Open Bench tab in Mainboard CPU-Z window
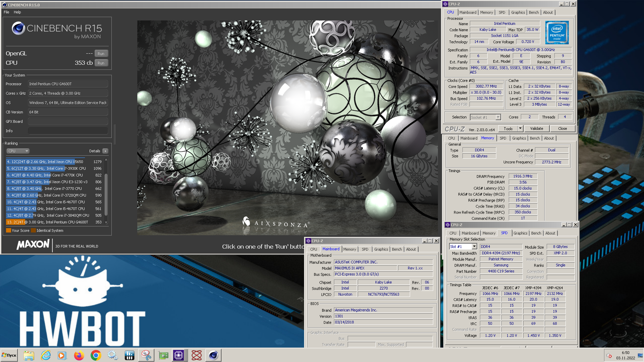The height and width of the screenshot is (362, 644). point(397,249)
